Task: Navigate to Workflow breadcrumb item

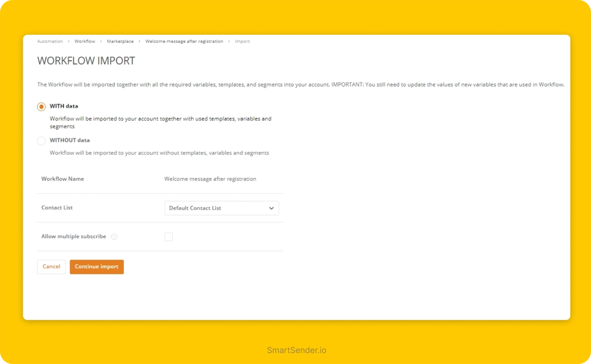Action: click(x=85, y=41)
